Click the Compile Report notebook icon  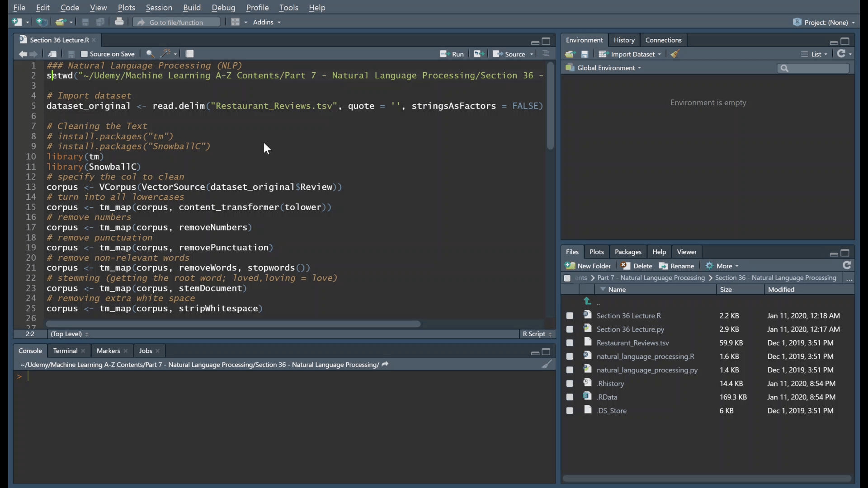coord(189,54)
